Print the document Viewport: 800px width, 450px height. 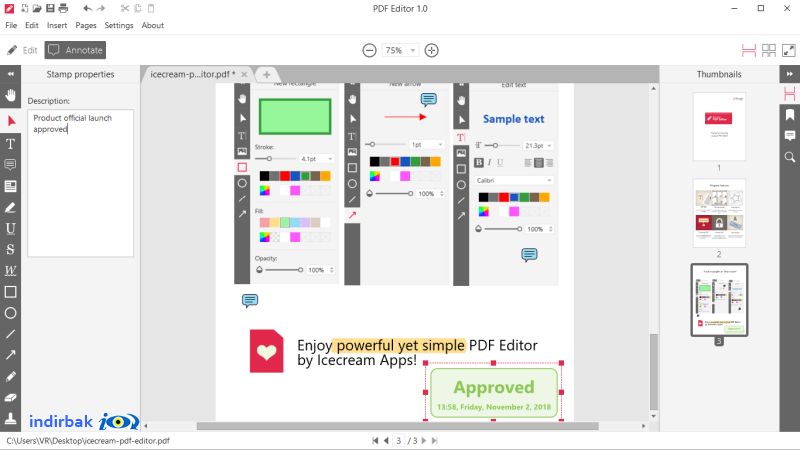63,9
